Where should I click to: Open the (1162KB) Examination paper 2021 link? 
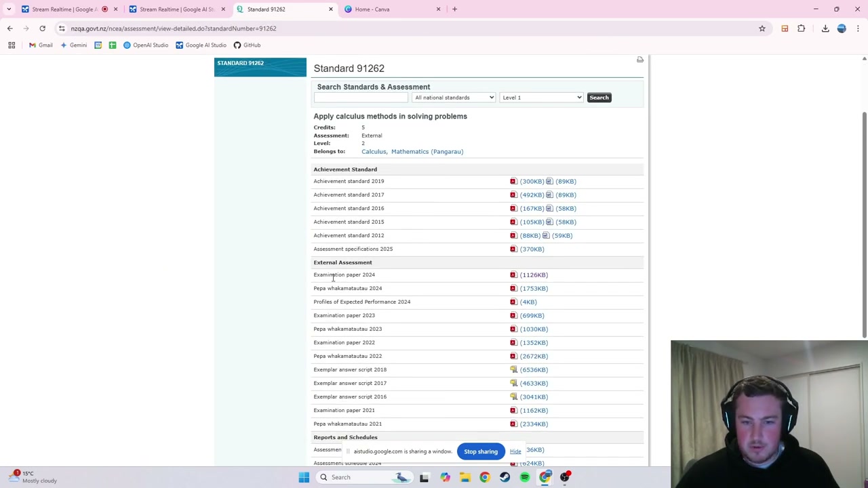tap(534, 410)
